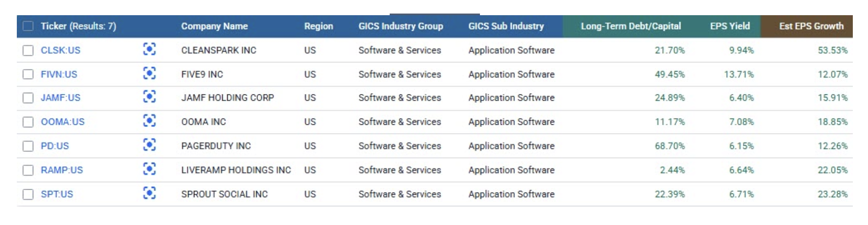Viewport: 868px width, 225px height.
Task: Sort by Region column header
Action: tap(319, 26)
